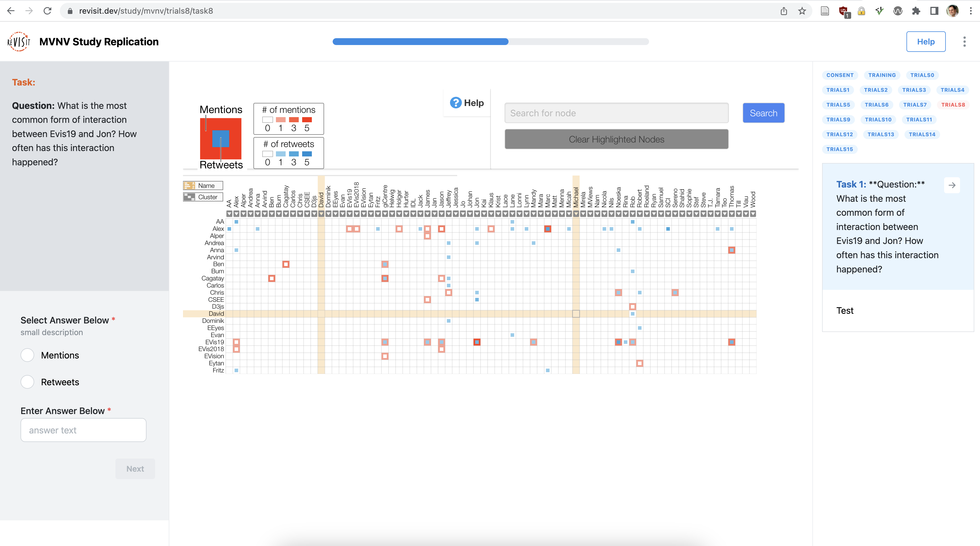Open Chrome's three-dot menu

coord(971,11)
